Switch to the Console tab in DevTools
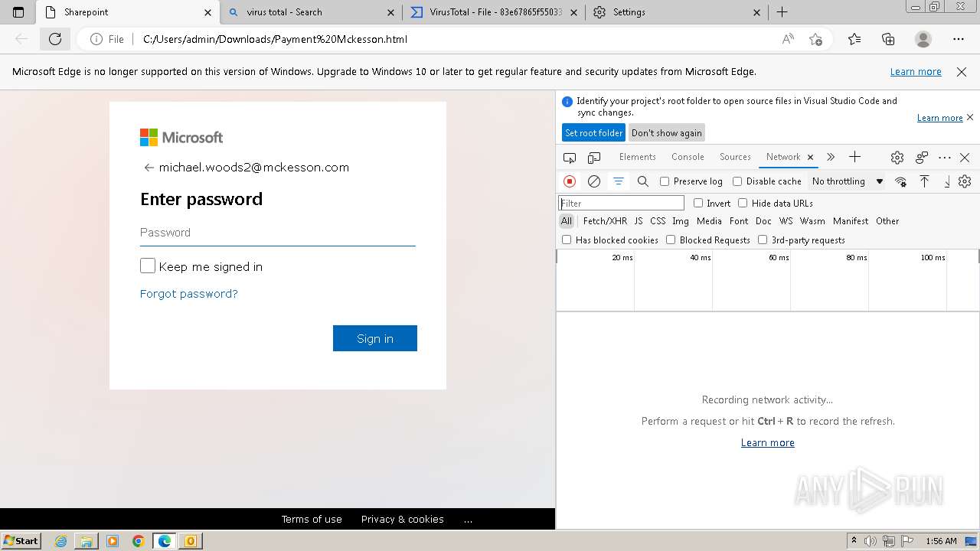Screen dimensions: 980x551 click(x=688, y=157)
